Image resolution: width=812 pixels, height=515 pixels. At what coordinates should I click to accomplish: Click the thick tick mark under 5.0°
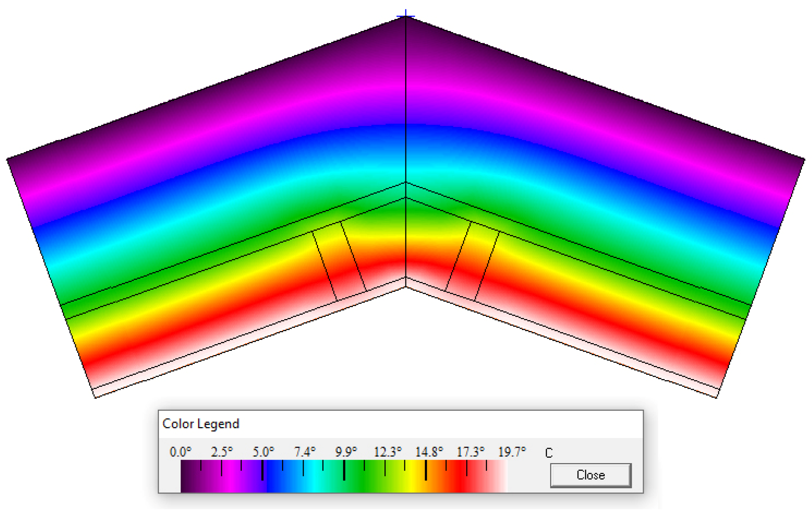tap(263, 470)
